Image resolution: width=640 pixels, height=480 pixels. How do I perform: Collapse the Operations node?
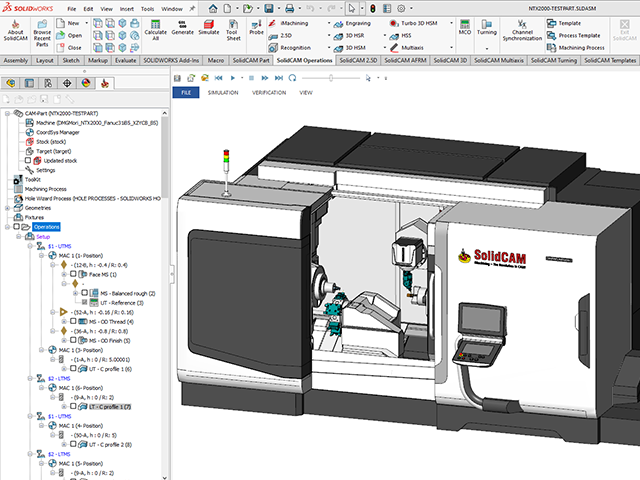click(x=7, y=227)
